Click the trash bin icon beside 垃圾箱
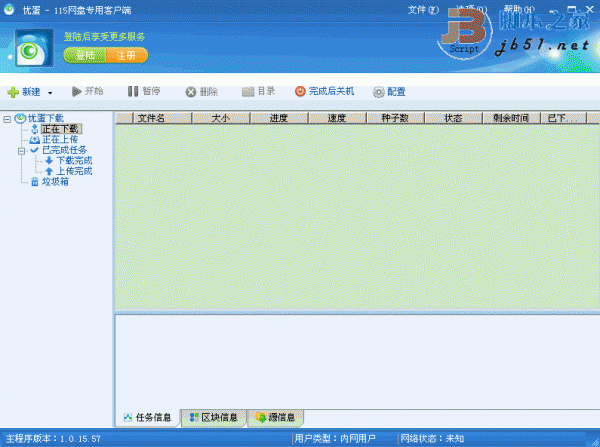Screen dimensions: 600x447 34,181
